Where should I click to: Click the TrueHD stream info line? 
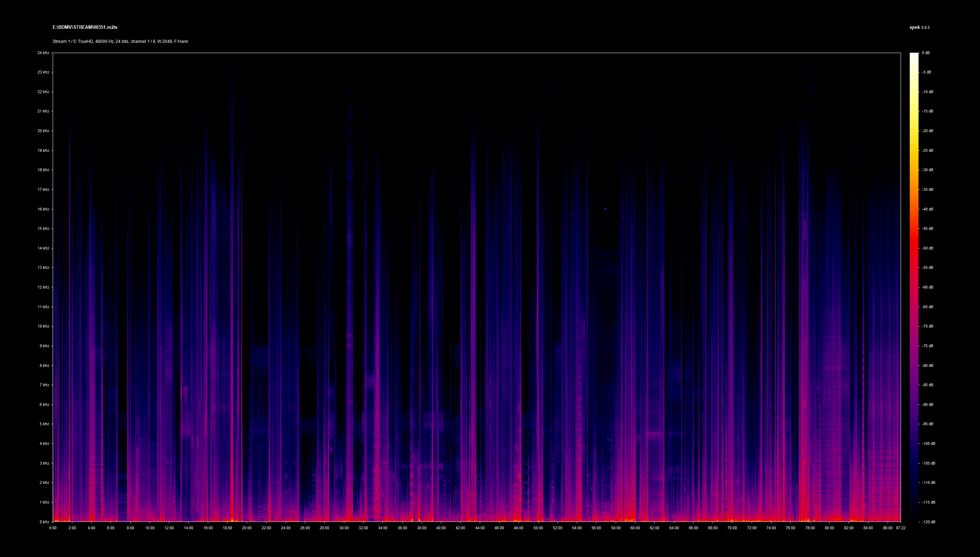120,41
